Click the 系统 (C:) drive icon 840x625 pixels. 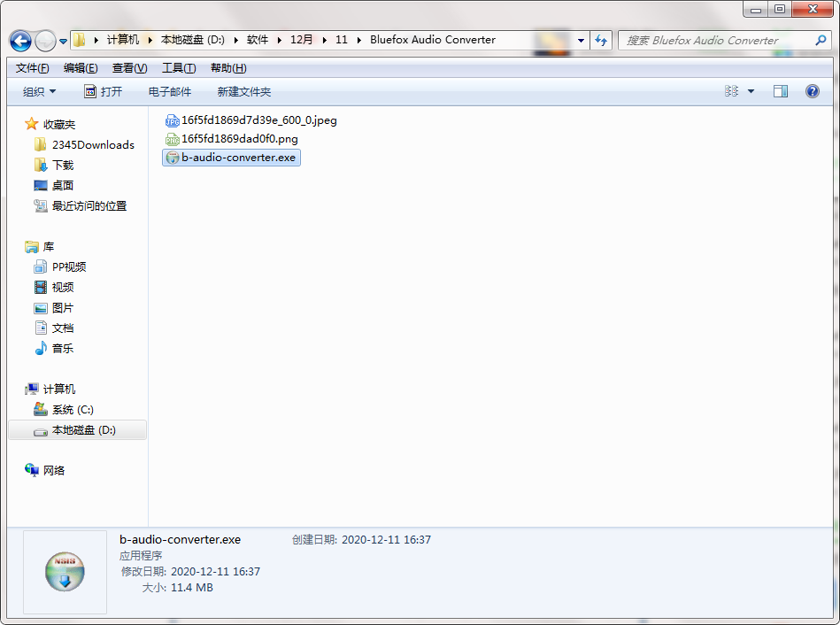pos(40,409)
